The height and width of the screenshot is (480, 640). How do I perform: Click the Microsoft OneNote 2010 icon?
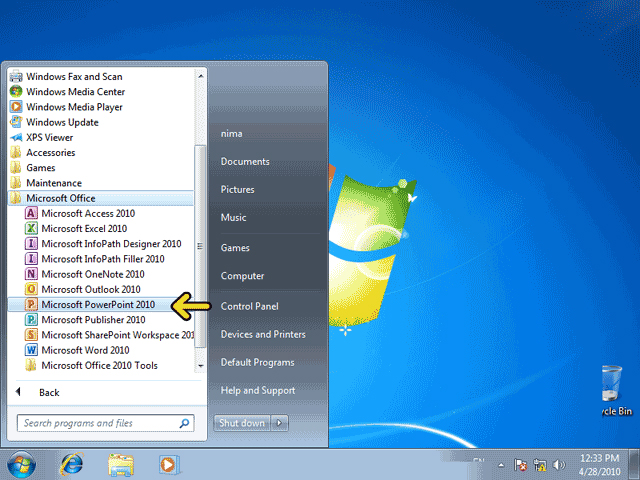coord(31,274)
